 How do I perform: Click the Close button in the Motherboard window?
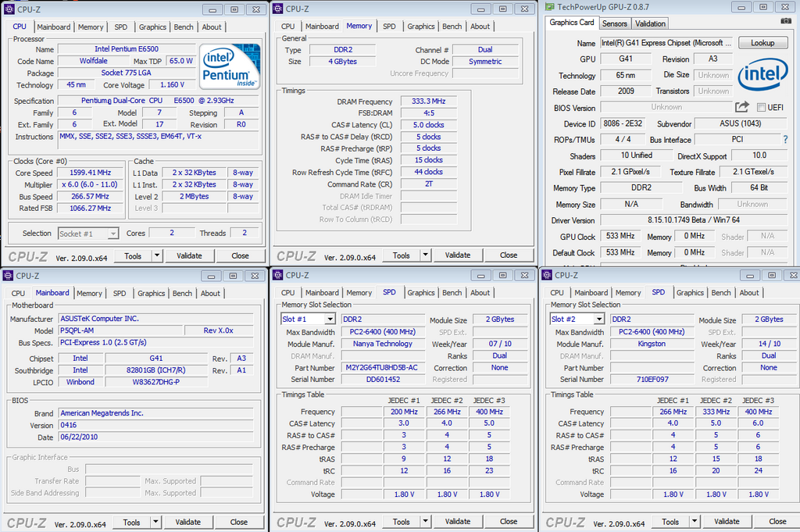coord(239,522)
